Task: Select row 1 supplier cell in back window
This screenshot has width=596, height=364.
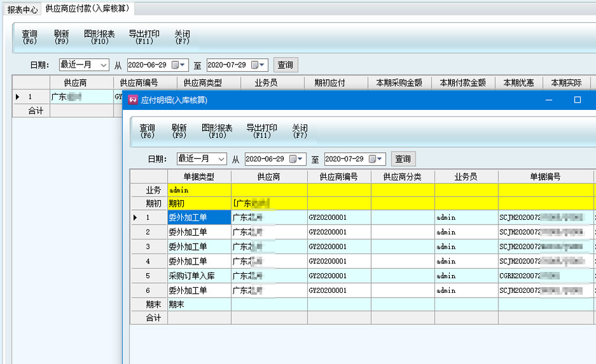Action: coord(82,97)
